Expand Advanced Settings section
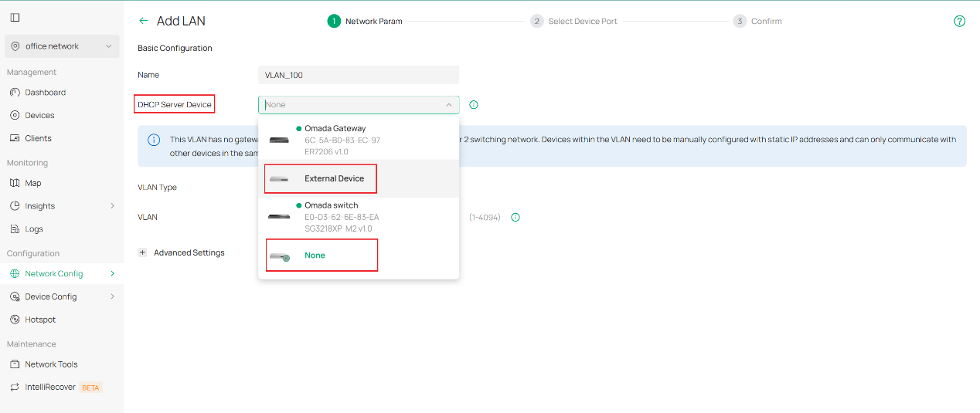The height and width of the screenshot is (413, 980). click(x=182, y=252)
